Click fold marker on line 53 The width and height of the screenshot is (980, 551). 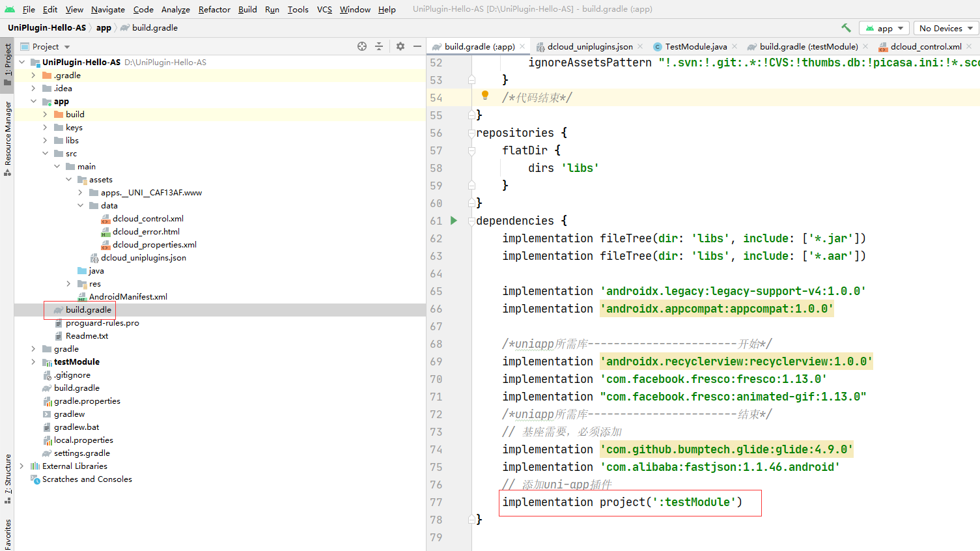point(471,80)
